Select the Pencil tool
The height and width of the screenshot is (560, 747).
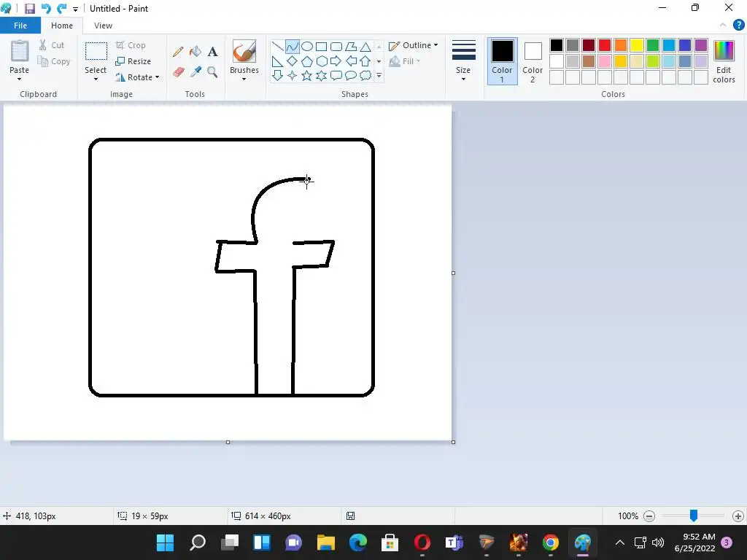178,52
